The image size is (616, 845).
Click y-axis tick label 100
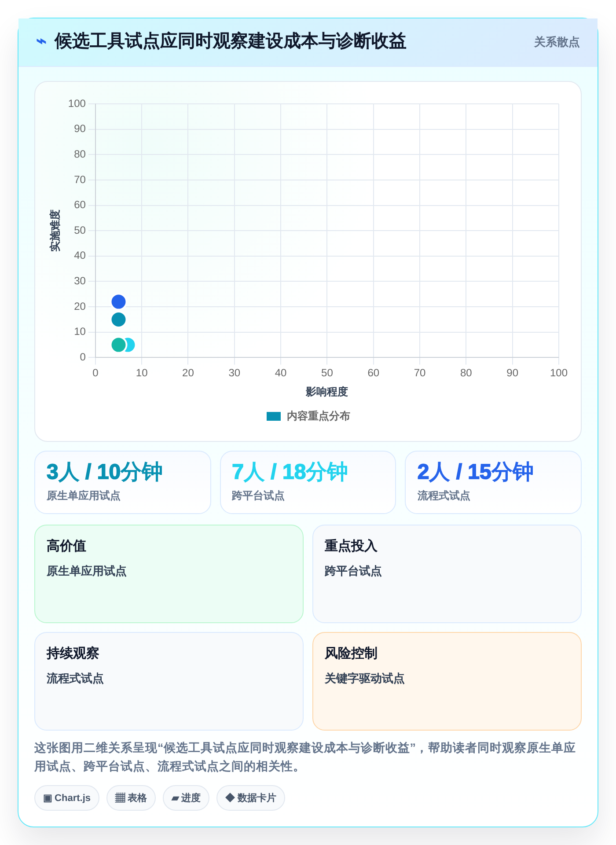(x=77, y=103)
